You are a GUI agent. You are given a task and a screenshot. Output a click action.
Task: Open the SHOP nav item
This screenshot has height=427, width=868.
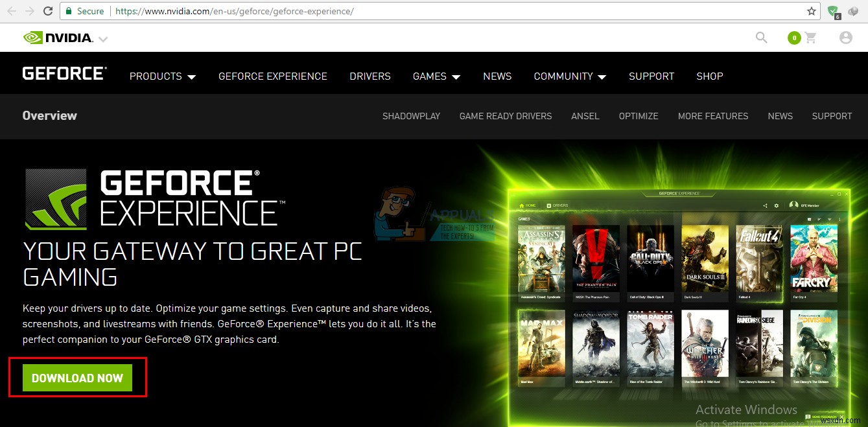[x=710, y=76]
